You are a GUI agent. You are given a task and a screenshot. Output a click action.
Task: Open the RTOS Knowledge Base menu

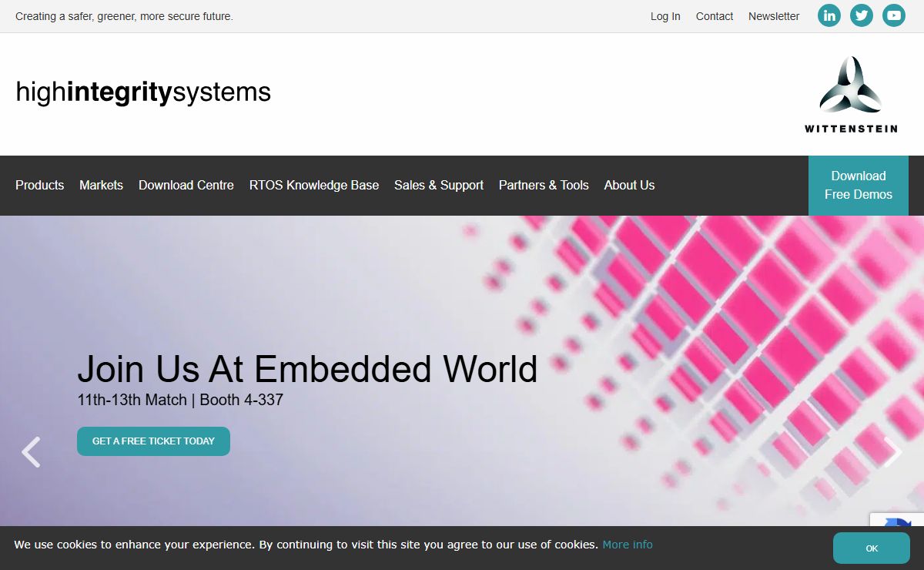314,185
